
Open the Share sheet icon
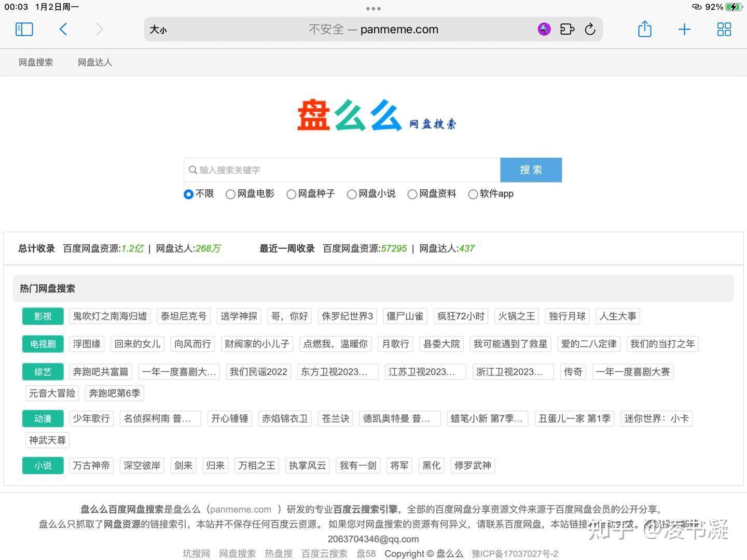(645, 29)
